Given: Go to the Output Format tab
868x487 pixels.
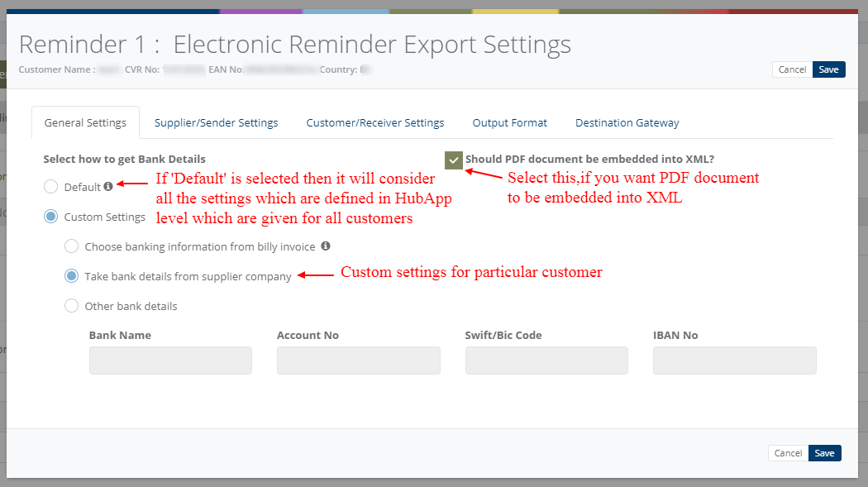Looking at the screenshot, I should click(509, 122).
